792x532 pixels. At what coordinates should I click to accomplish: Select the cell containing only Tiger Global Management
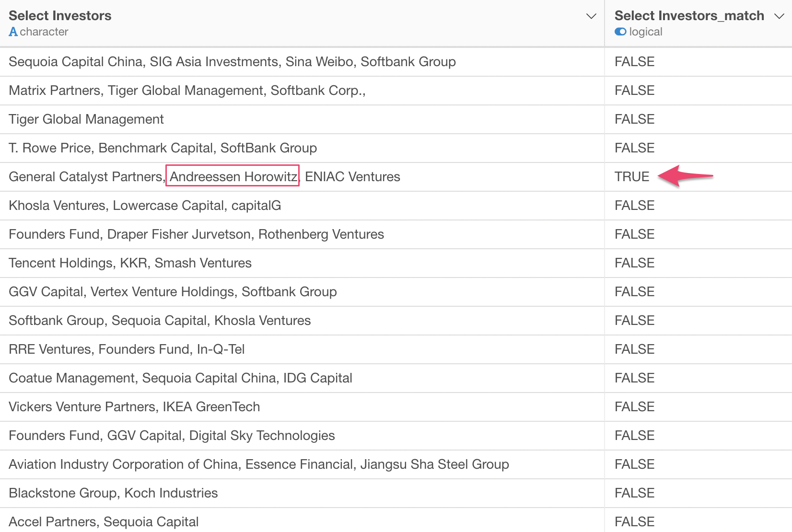(x=302, y=119)
